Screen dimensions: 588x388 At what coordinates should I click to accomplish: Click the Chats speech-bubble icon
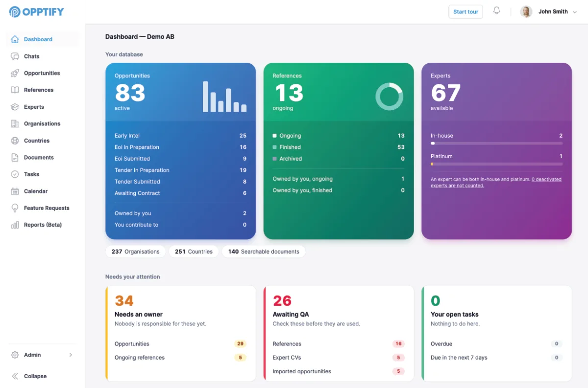pyautogui.click(x=15, y=56)
